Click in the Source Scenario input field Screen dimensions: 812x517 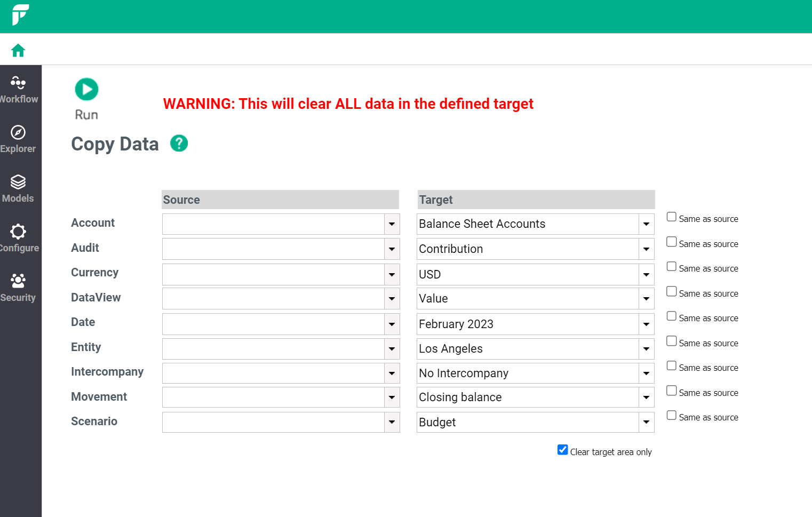(x=273, y=423)
